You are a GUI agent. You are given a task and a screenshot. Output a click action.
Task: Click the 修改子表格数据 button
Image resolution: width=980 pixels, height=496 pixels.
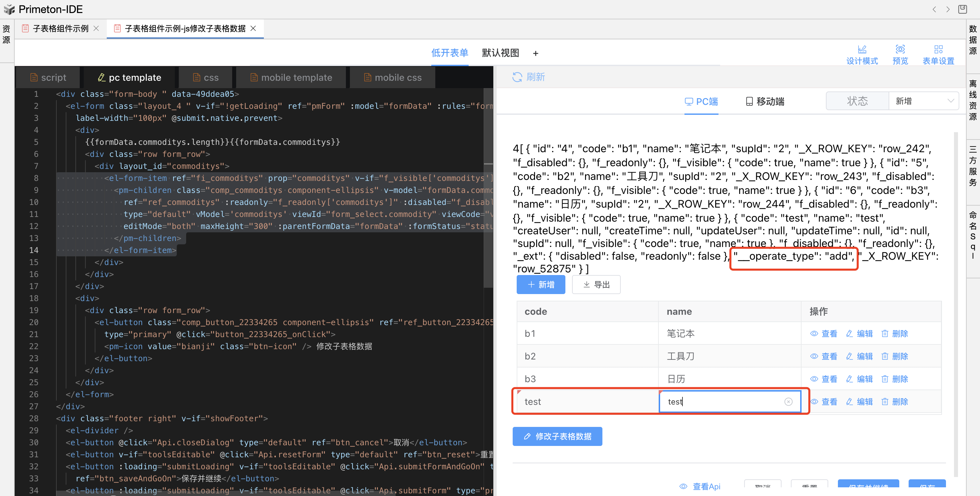pyautogui.click(x=557, y=436)
